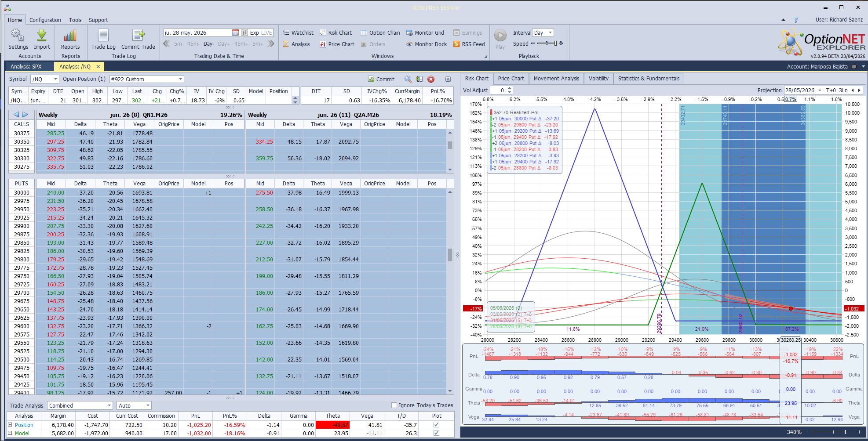Open the Trade Analysis Combined dropdown
The width and height of the screenshot is (868, 441).
click(80, 405)
